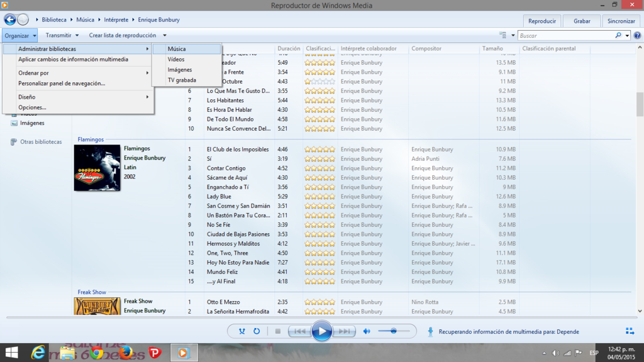Open view options icon left of search

(502, 35)
